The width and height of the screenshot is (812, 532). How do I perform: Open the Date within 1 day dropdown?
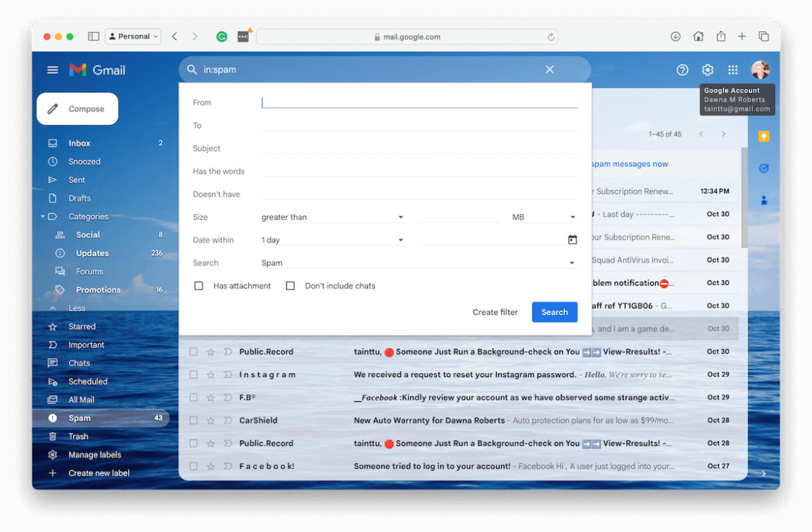click(x=331, y=239)
